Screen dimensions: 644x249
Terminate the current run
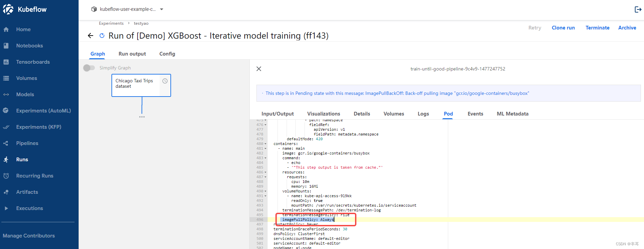click(x=597, y=28)
